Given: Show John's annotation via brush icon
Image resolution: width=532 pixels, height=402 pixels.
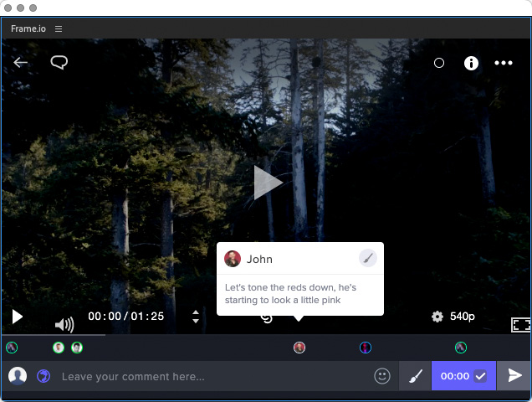Looking at the screenshot, I should (x=368, y=258).
